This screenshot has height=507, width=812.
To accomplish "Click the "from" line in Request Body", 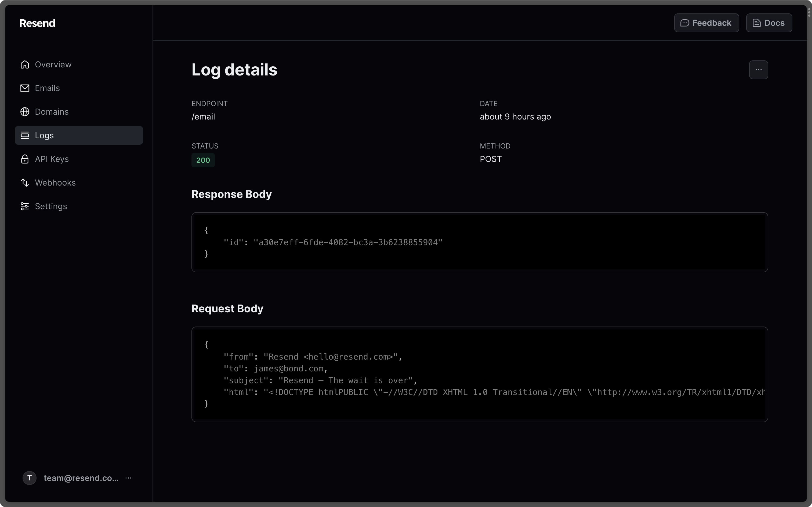I will click(313, 356).
